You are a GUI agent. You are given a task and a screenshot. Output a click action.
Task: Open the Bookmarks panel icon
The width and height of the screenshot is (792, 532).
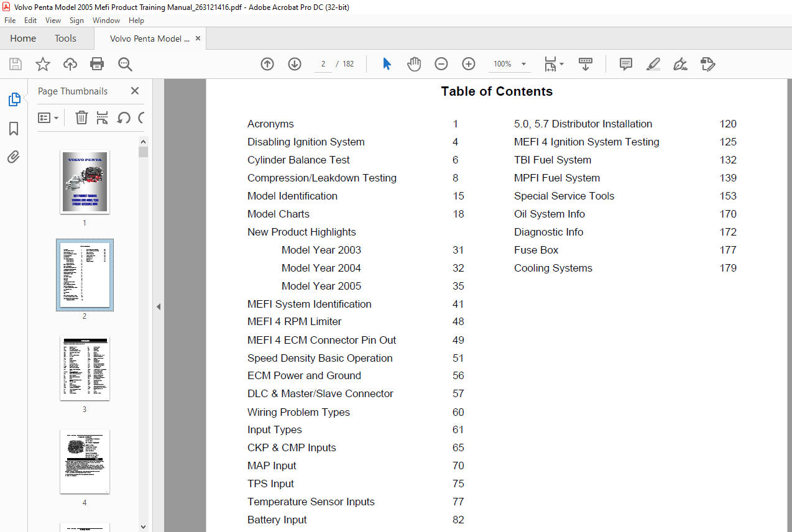point(14,129)
